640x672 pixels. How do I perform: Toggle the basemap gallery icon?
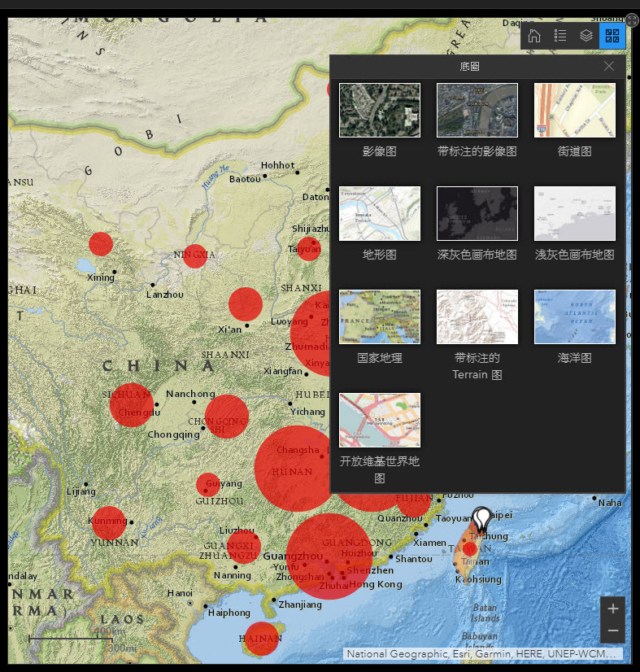pyautogui.click(x=612, y=36)
